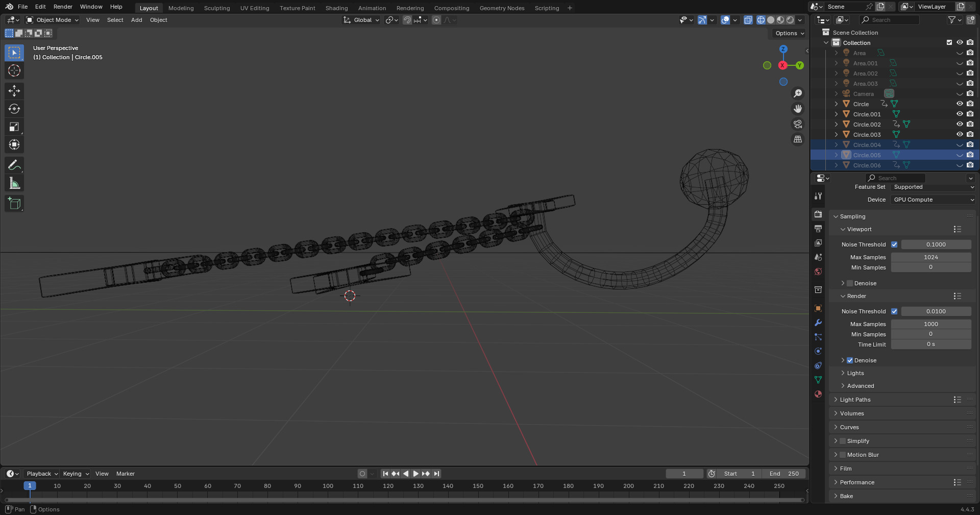Open the Global transform orientation dropdown

point(361,20)
